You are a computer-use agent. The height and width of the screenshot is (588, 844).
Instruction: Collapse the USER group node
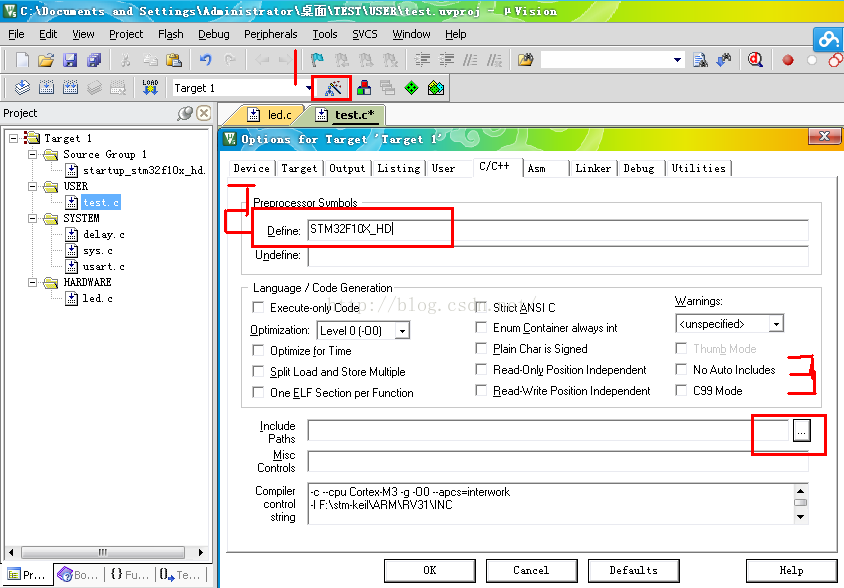click(33, 186)
